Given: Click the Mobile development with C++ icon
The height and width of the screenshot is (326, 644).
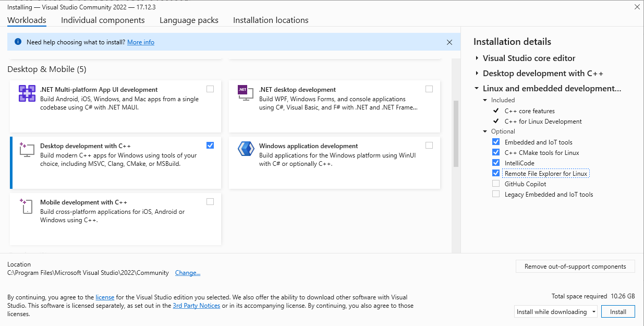Looking at the screenshot, I should pos(27,206).
